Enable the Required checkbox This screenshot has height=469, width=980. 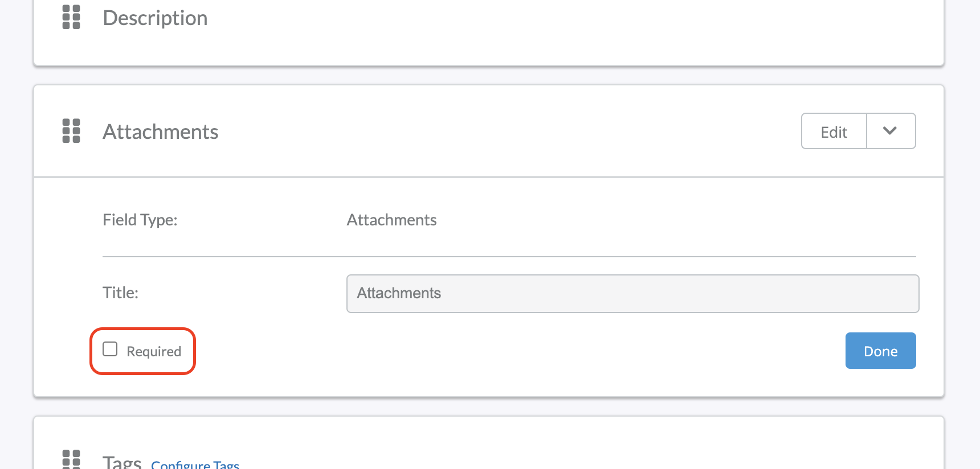[x=110, y=349]
